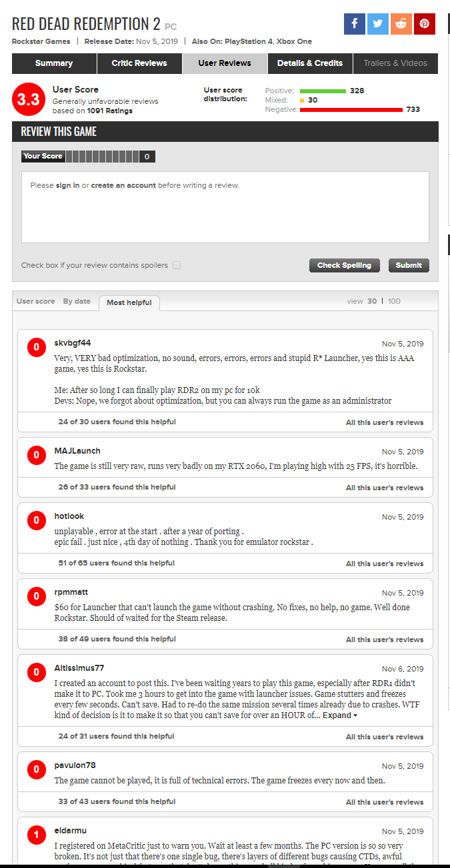Click hotlook's red 0 score circle
The height and width of the screenshot is (868, 450).
point(36,520)
